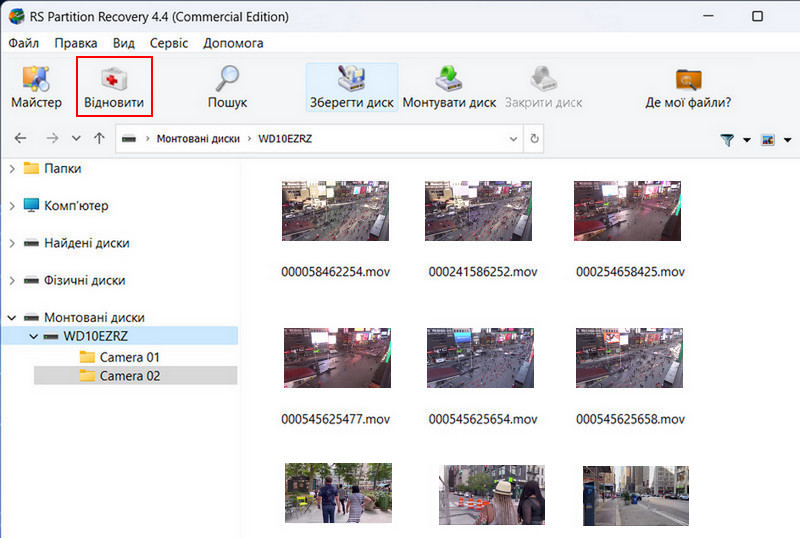Open the Майстер wizard tool

(36, 87)
